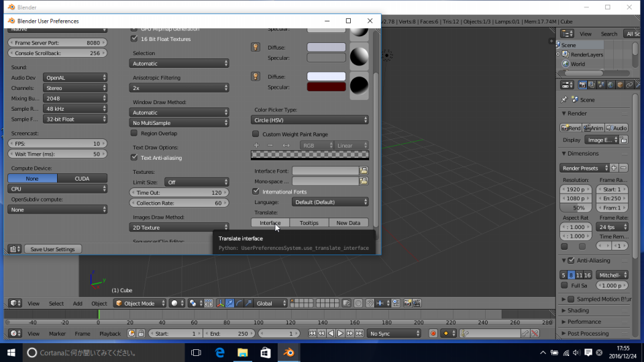Click the timeline lock range padlock icon
Image resolution: width=644 pixels, height=362 pixels.
coord(141,333)
